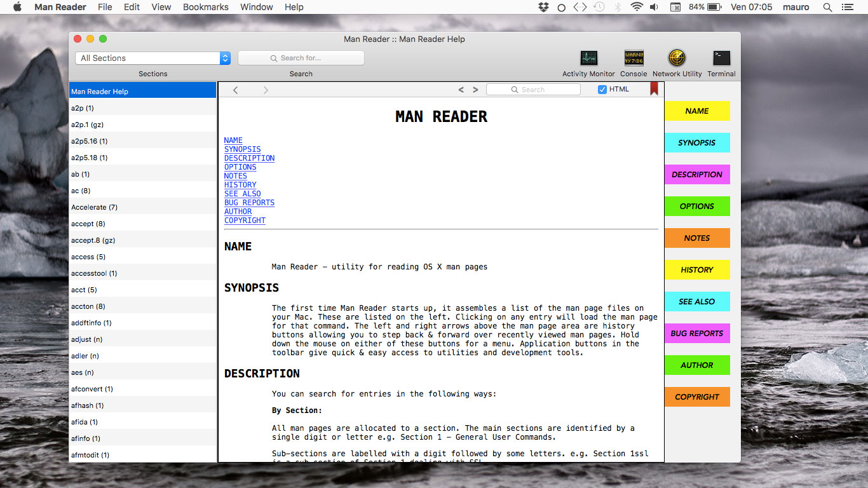Open Activity Monitor from the toolbar
This screenshot has height=488, width=868.
[588, 58]
